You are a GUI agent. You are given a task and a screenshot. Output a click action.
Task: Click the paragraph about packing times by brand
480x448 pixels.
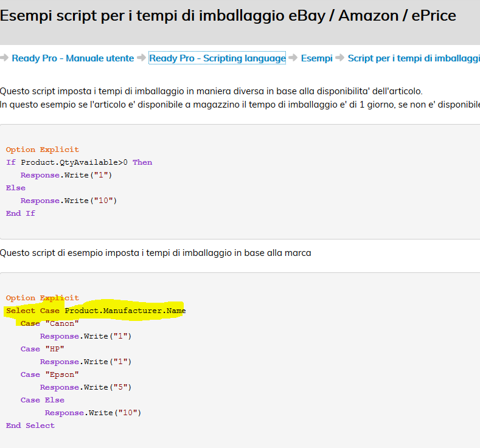coord(156,253)
